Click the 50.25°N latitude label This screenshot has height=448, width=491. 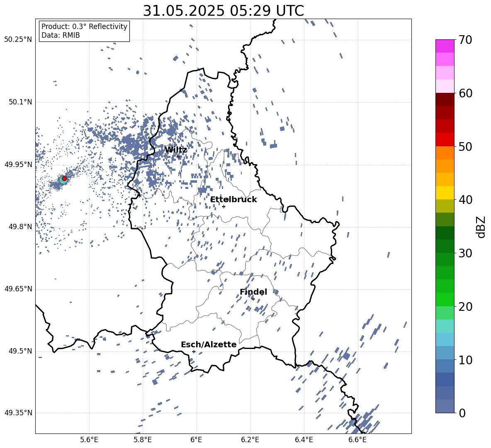(x=18, y=40)
